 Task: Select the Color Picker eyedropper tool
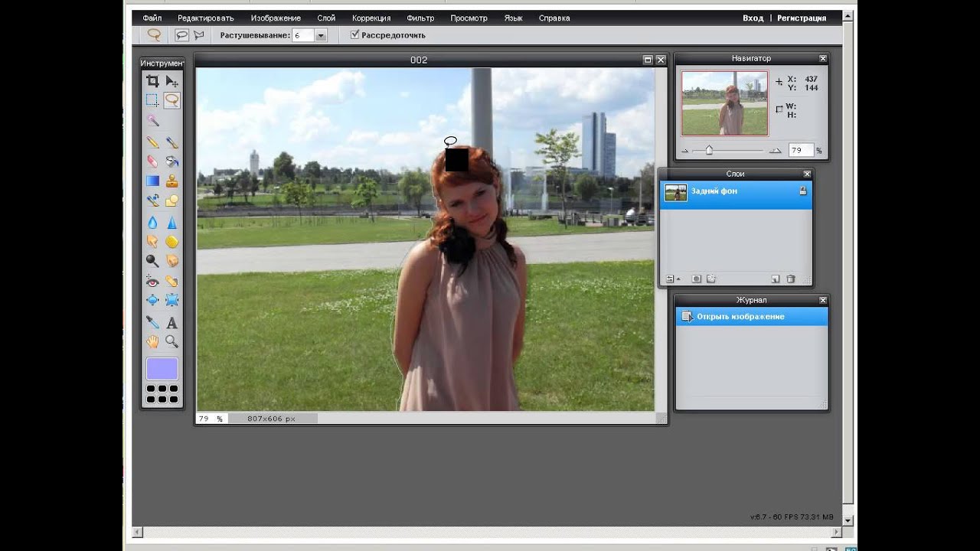pos(152,322)
